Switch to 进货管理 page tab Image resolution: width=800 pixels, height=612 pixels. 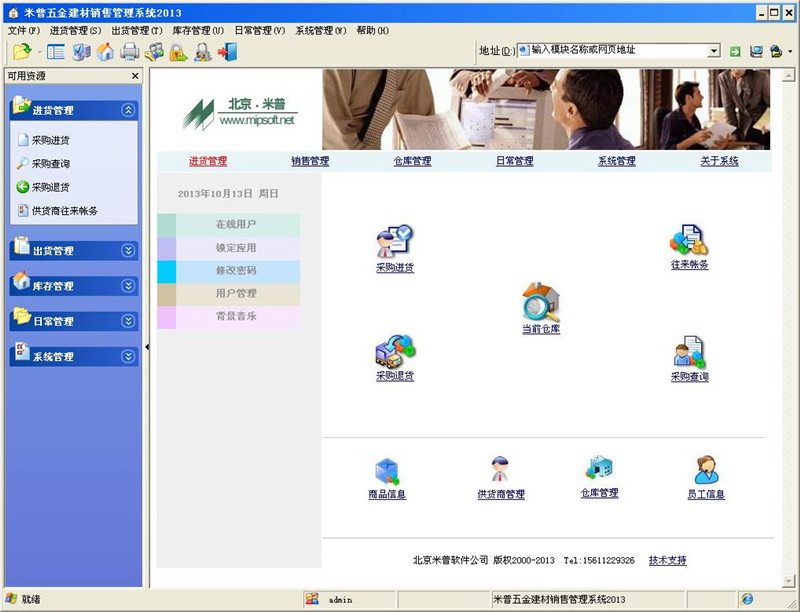click(208, 161)
